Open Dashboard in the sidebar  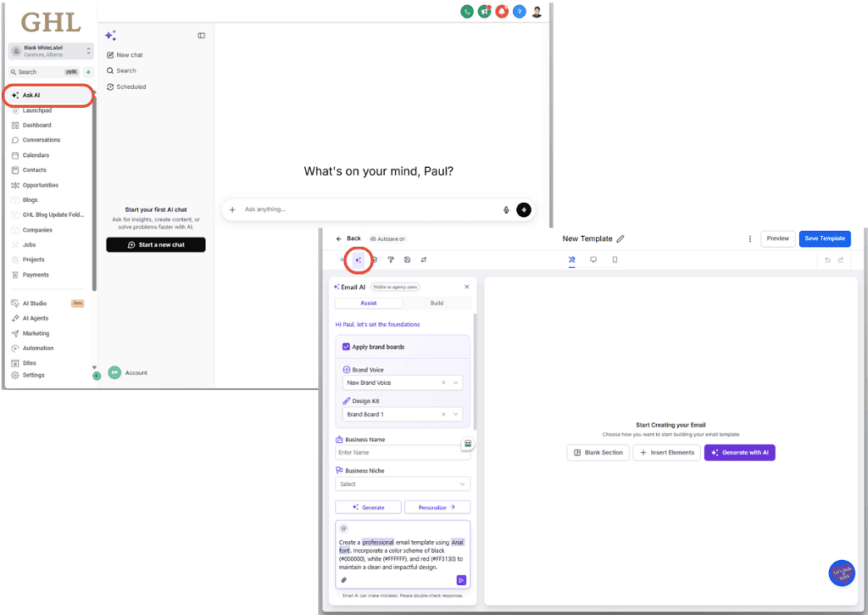[36, 126]
